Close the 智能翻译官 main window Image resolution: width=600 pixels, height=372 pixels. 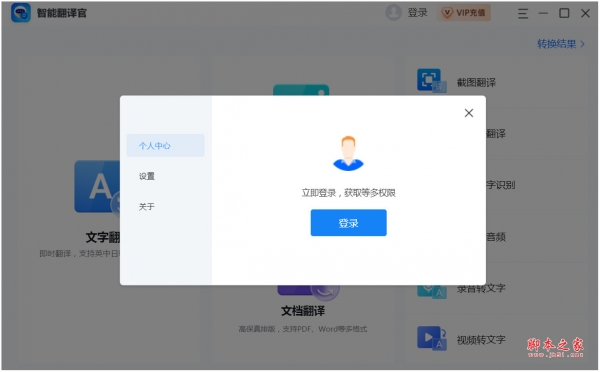(585, 13)
